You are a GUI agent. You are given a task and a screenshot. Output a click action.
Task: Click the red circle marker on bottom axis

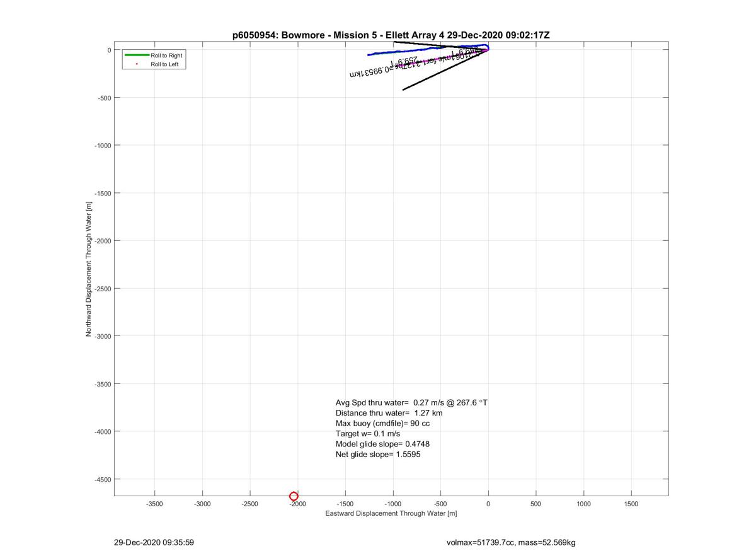coord(294,497)
